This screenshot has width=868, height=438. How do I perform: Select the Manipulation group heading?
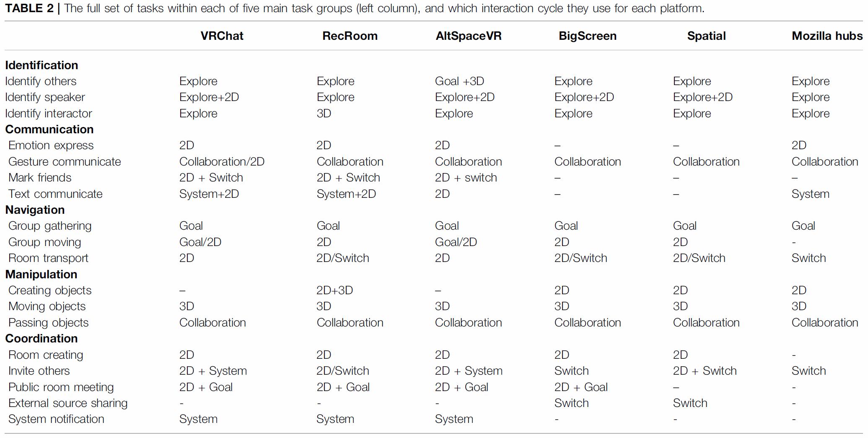click(41, 274)
